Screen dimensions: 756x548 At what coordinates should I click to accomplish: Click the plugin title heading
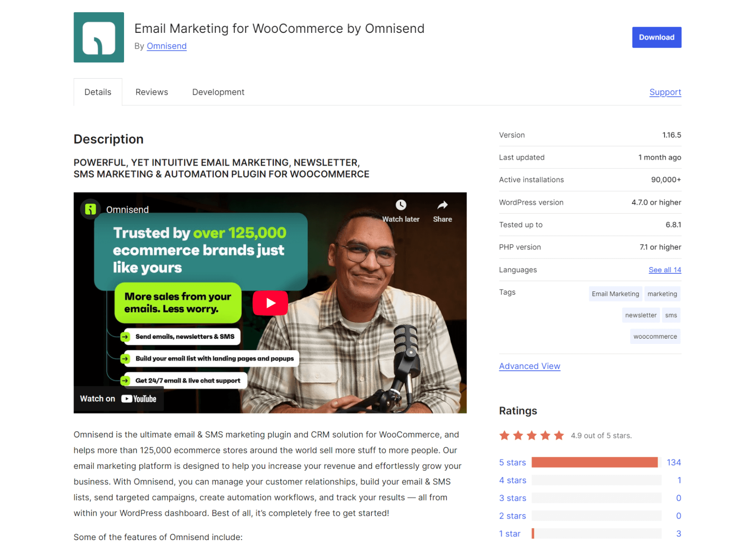[279, 28]
